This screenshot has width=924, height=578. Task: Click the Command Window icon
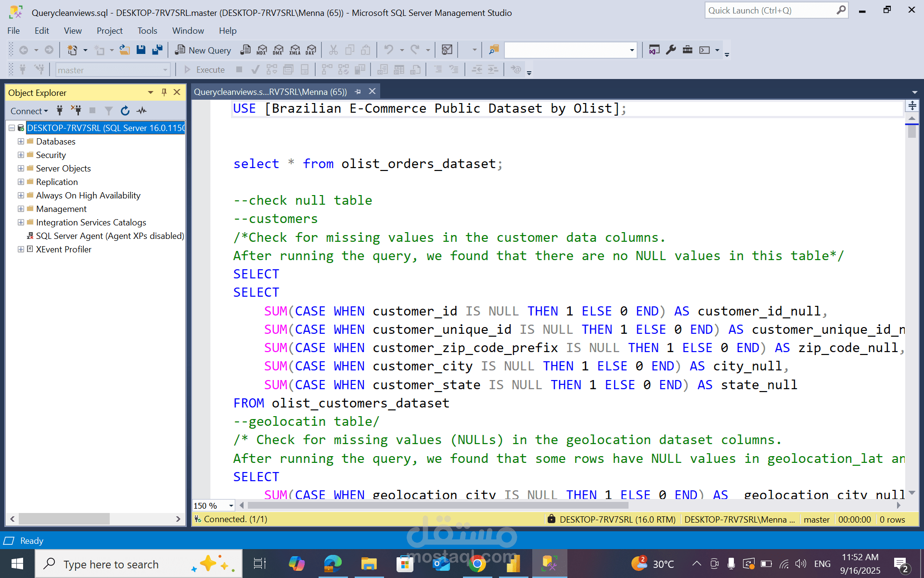point(705,50)
